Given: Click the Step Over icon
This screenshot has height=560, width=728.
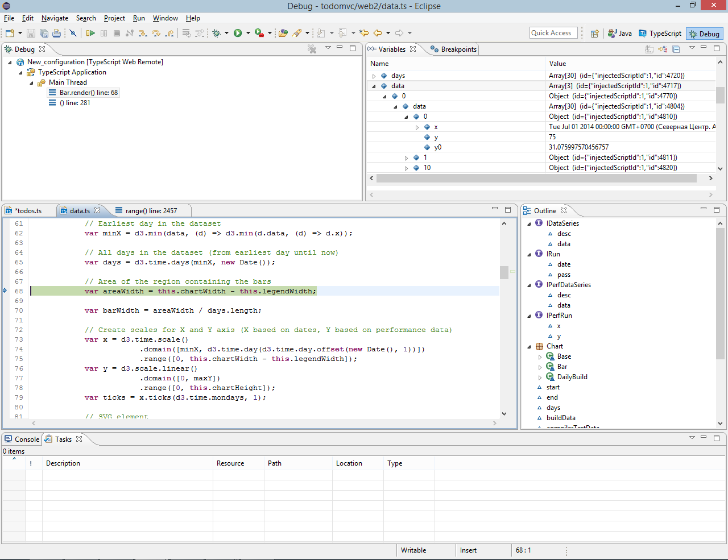Looking at the screenshot, I should click(155, 33).
